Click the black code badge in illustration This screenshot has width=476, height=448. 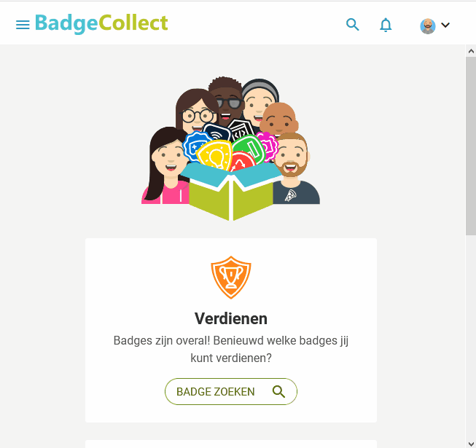(x=241, y=130)
